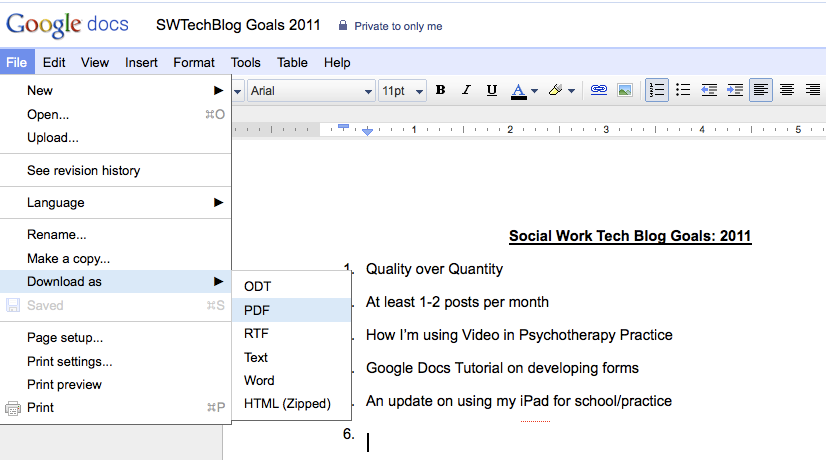Screen dimensions: 826x460
Task: Insert an image using the picture icon
Action: (625, 90)
